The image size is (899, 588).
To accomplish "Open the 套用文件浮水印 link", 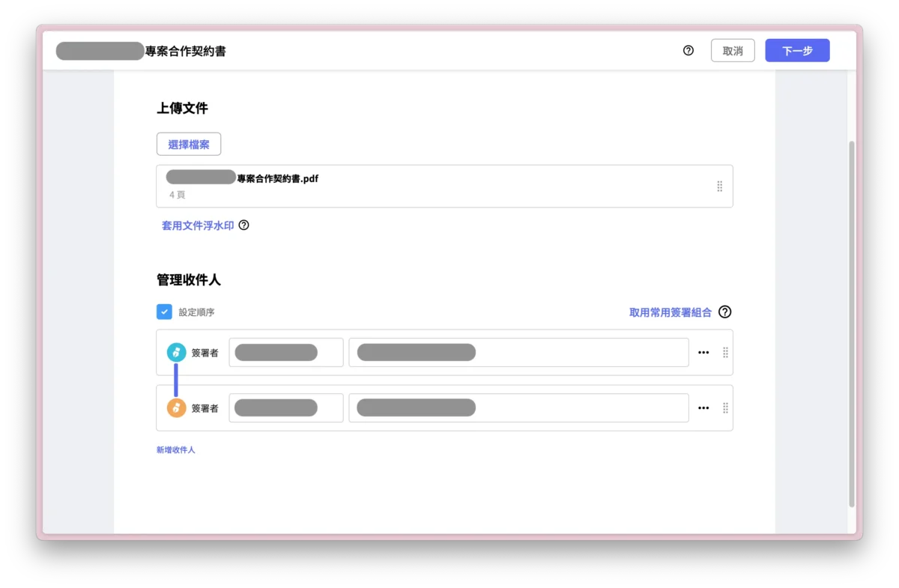I will [196, 225].
